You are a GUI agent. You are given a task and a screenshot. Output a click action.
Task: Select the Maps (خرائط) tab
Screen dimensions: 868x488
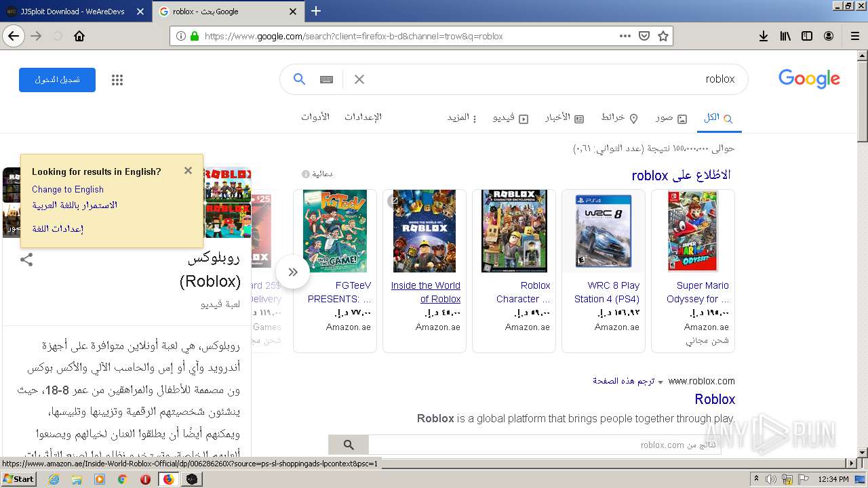coord(619,118)
